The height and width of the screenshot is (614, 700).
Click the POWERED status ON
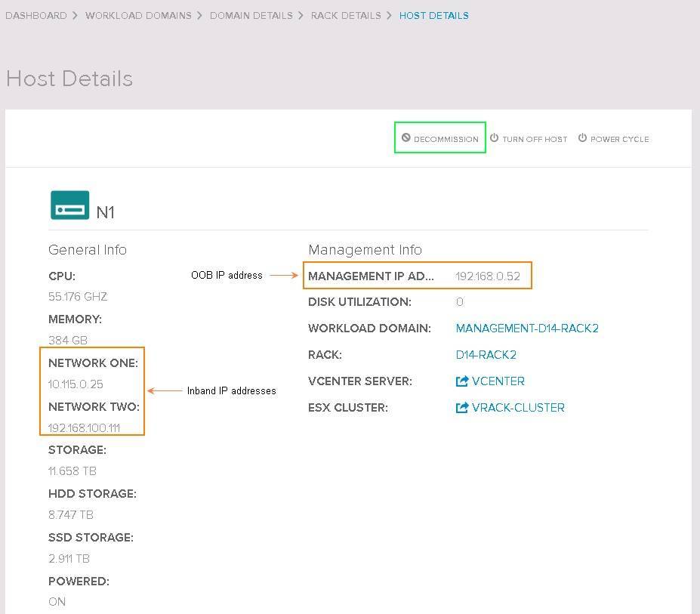click(x=57, y=601)
